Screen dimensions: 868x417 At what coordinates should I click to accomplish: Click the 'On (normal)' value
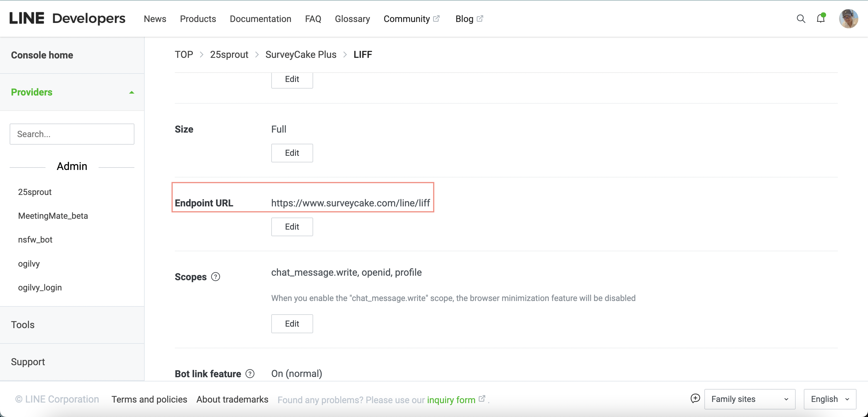[297, 374]
